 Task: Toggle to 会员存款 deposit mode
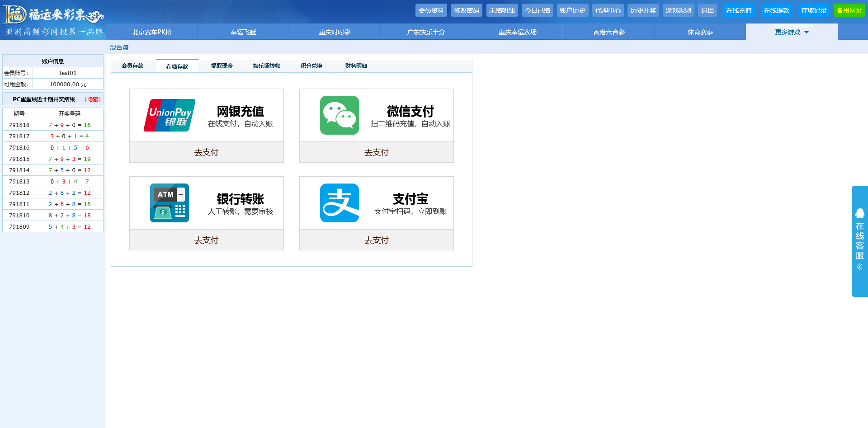[132, 66]
